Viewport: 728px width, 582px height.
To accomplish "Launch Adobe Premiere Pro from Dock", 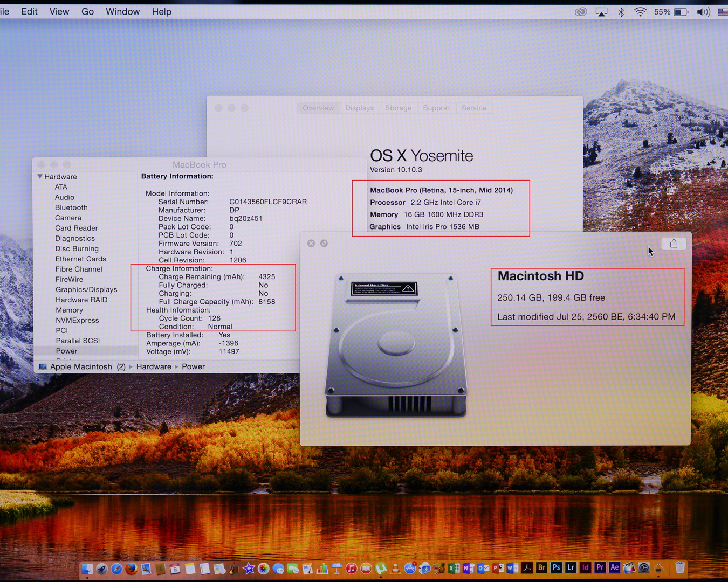I will point(600,567).
